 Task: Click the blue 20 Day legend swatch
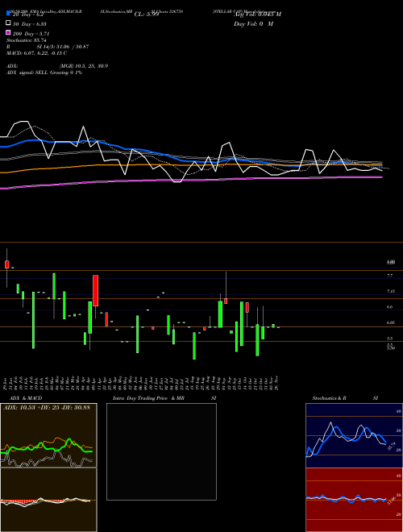pyautogui.click(x=9, y=14)
